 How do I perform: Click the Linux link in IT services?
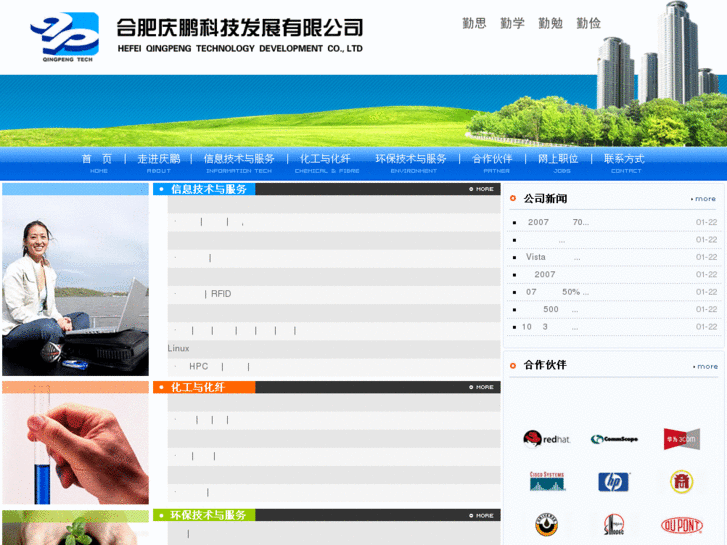[179, 348]
